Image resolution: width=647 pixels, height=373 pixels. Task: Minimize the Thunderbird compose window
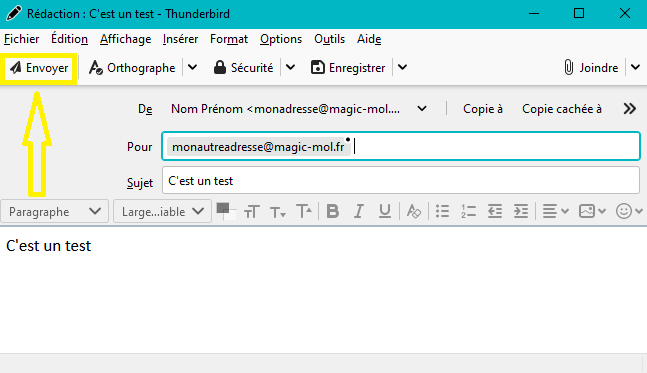(534, 14)
